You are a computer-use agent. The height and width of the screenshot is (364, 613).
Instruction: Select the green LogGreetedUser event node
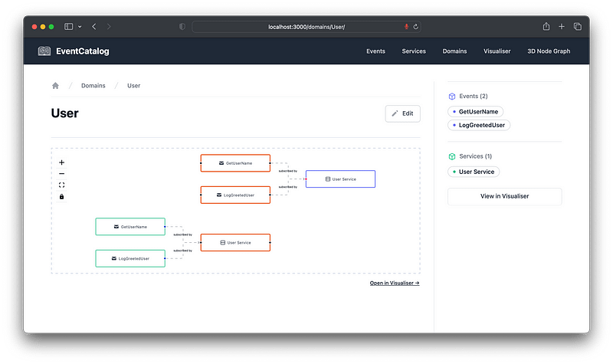click(130, 258)
